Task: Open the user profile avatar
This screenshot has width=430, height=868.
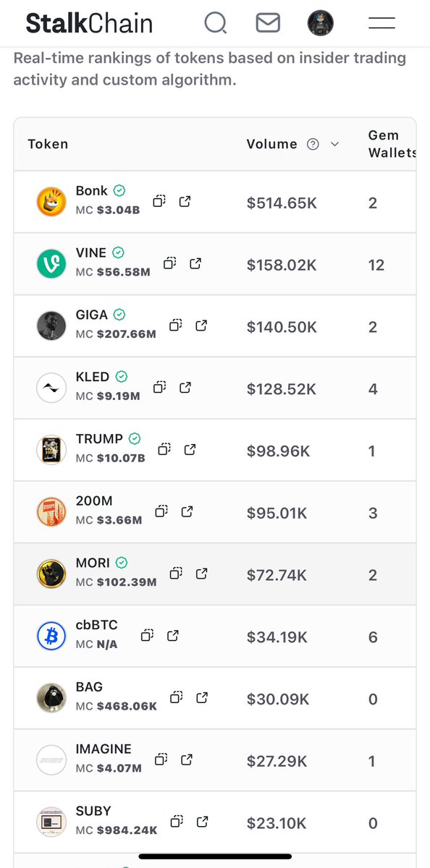Action: click(x=321, y=23)
